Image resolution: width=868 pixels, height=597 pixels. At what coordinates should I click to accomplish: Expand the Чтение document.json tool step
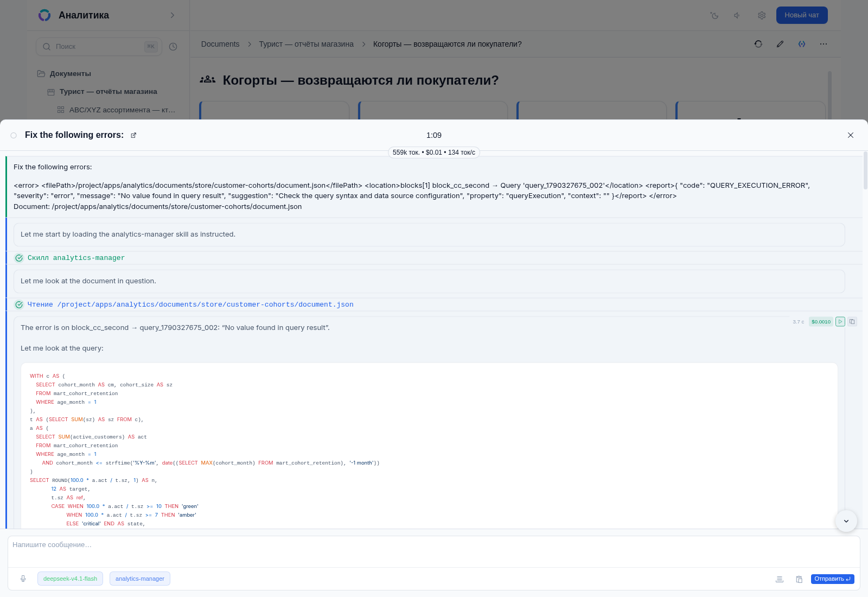tap(184, 304)
